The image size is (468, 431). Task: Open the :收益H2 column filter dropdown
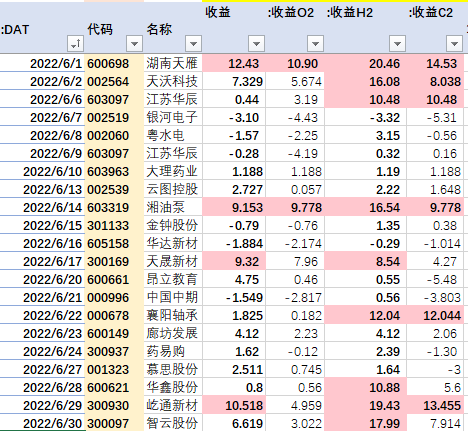click(397, 43)
